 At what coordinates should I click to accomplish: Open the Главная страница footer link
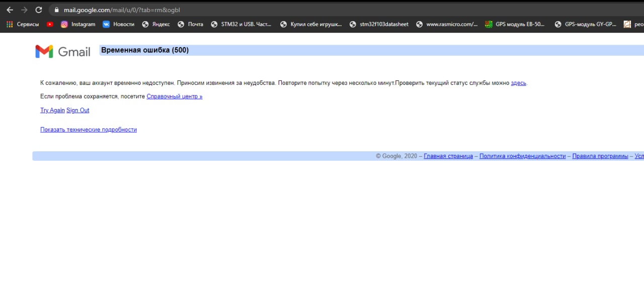[x=448, y=156]
